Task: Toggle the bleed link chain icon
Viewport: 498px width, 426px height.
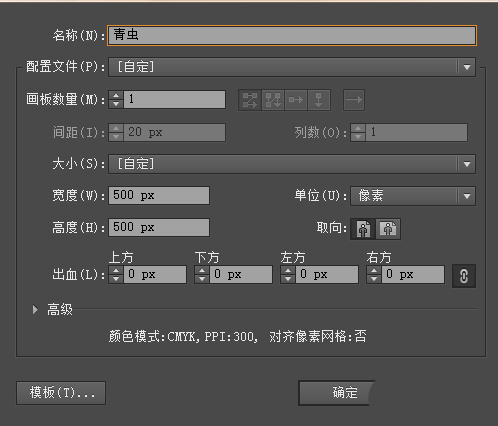Action: [464, 276]
